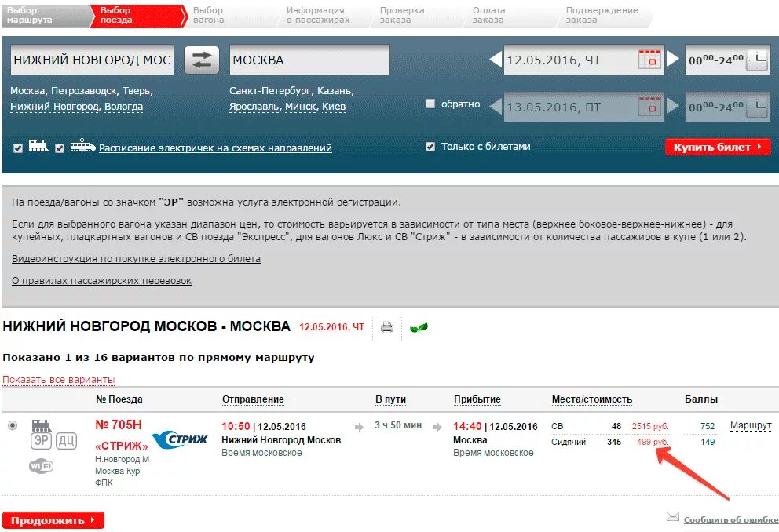The width and height of the screenshot is (779, 532).
Task: Choose Ярославль quick destination suggestion
Action: (254, 106)
